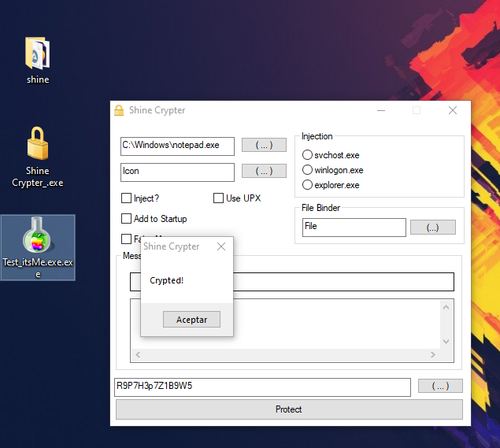Browse for an Icon file
The width and height of the screenshot is (500, 448).
point(264,171)
